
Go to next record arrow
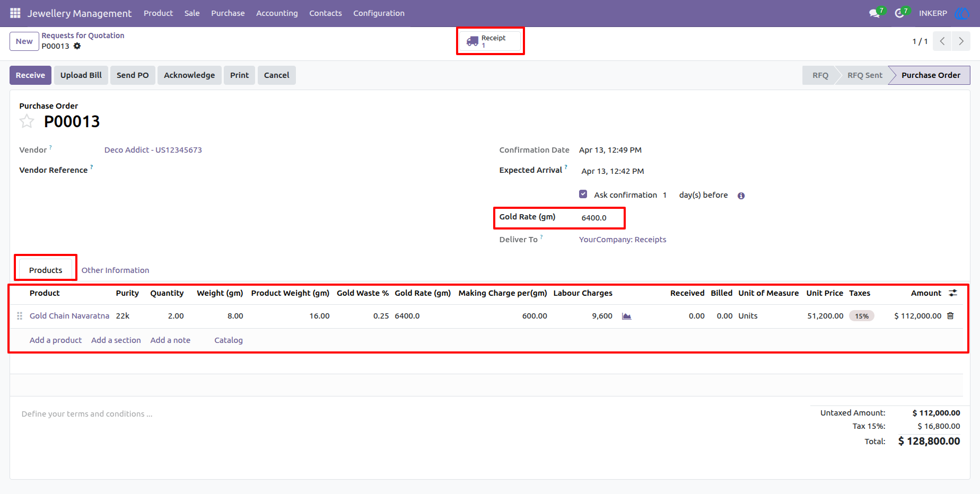point(961,41)
